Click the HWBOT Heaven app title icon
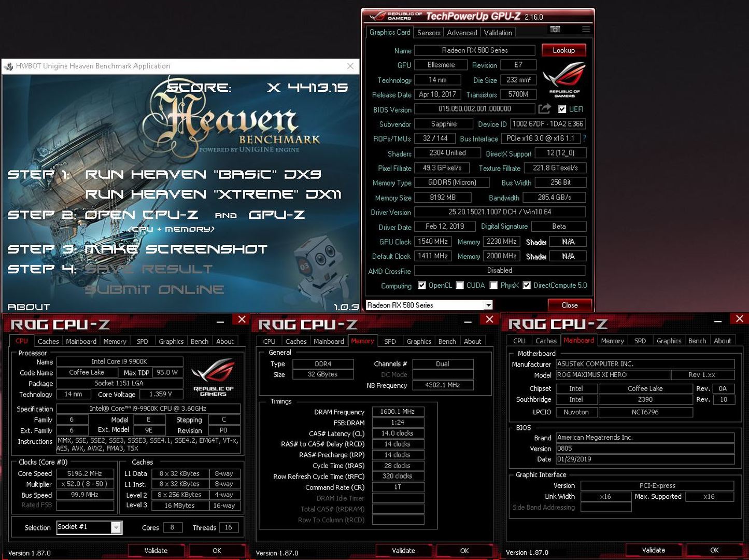 (8, 66)
